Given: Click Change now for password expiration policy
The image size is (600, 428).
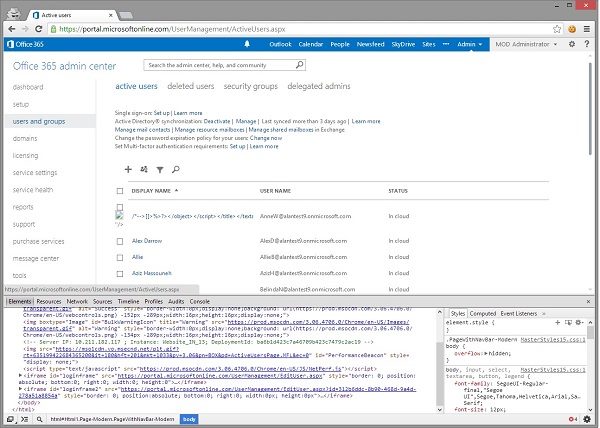Looking at the screenshot, I should coord(266,138).
